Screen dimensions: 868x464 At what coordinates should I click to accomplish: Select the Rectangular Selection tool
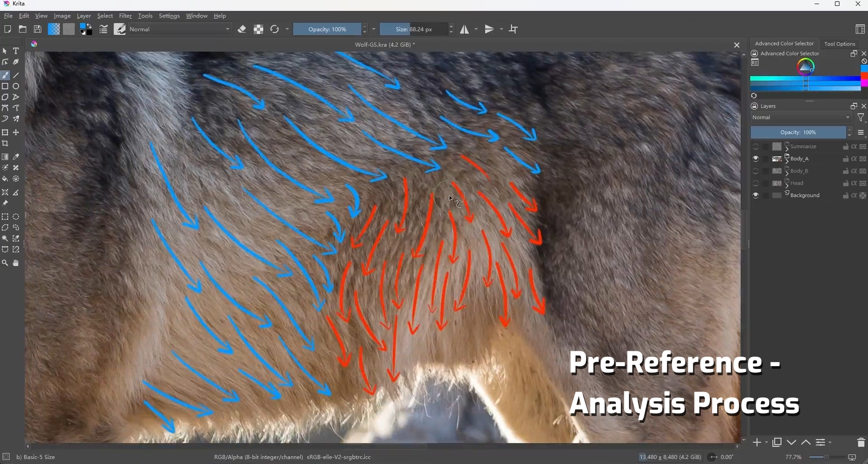pos(5,217)
